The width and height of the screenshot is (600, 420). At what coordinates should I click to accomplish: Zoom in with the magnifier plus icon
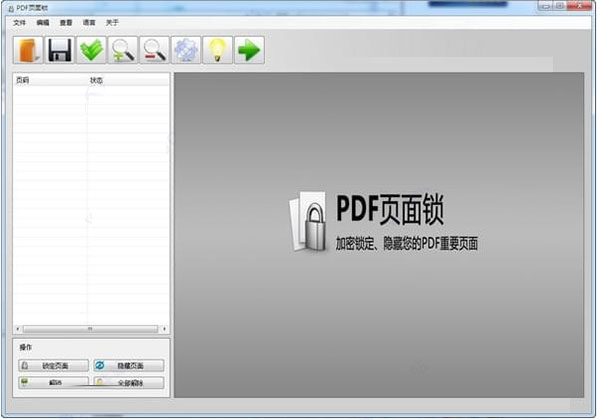(123, 50)
